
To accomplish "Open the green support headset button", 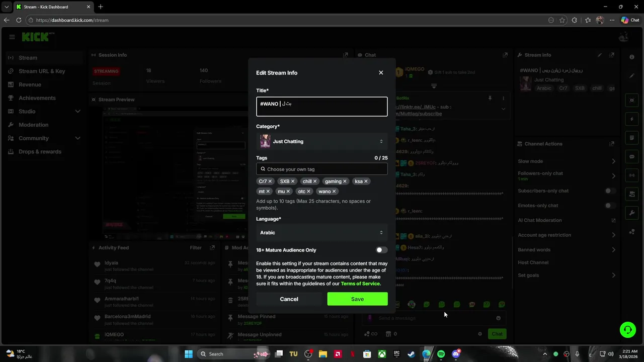I will tap(628, 330).
